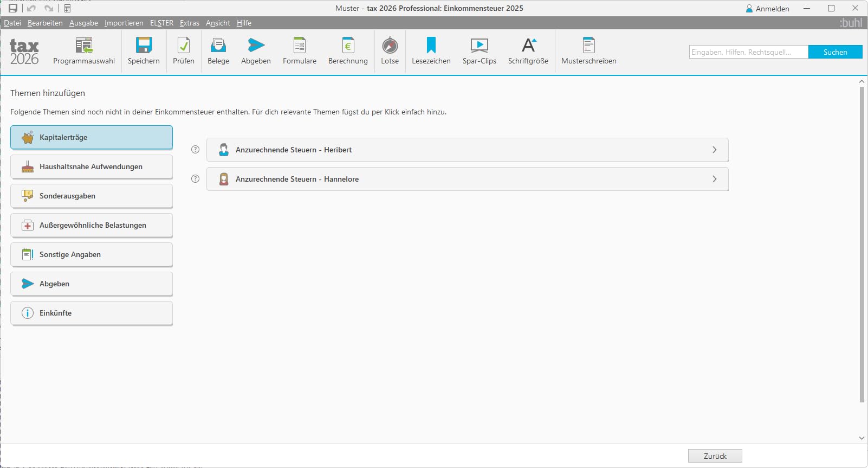Open the Importieren menu
The image size is (868, 468).
click(124, 23)
